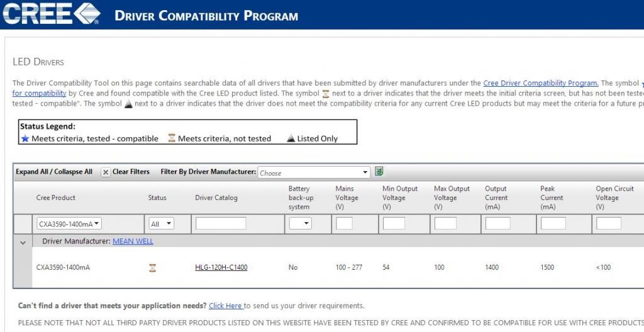Focus the Max Output Voltage filter field
644x332 pixels.
445,223
